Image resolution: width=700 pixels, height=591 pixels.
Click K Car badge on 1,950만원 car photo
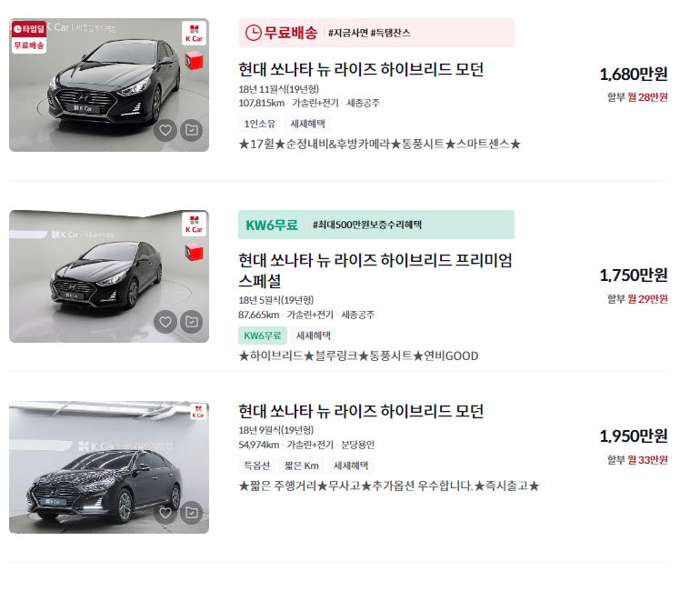[198, 411]
